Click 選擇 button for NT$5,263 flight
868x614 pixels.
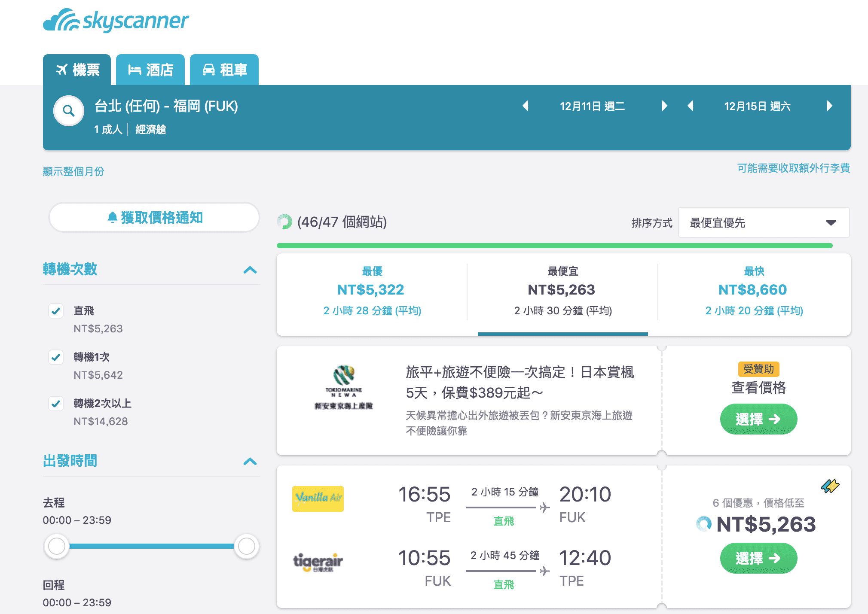758,558
